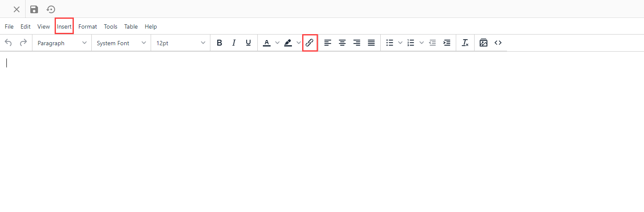Click the insert link chain icon
Viewport: 644px width, 212px height.
point(310,43)
